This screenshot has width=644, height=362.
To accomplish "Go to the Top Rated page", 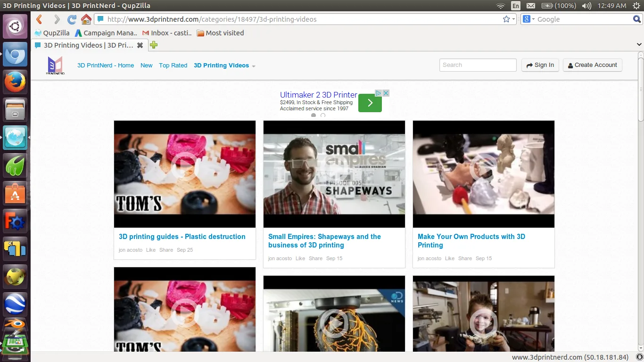I will point(173,66).
